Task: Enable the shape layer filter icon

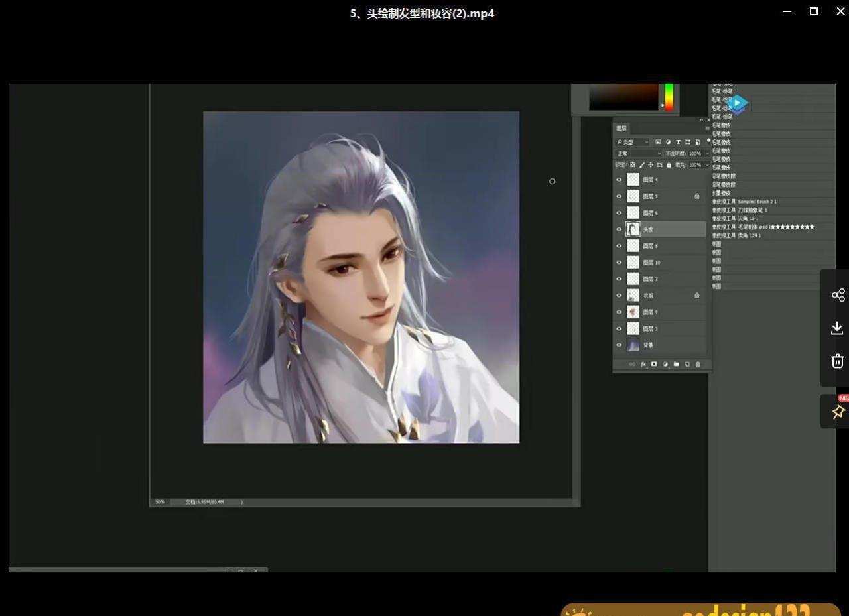Action: pos(688,142)
